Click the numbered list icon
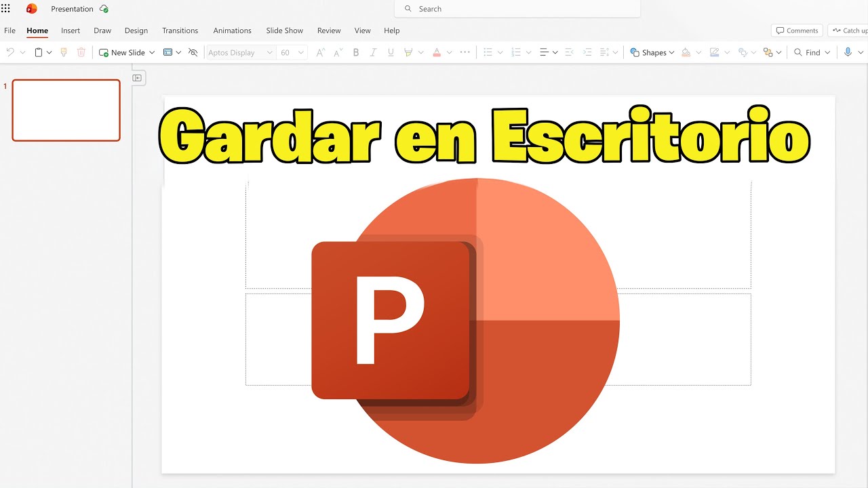Viewport: 868px width, 488px height. [x=516, y=52]
